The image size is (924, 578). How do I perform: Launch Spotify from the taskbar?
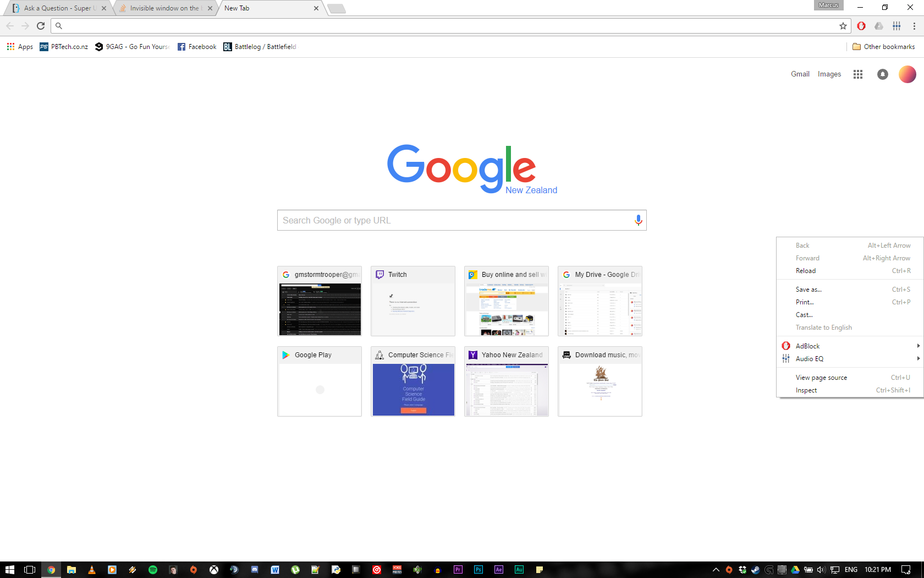tap(153, 570)
